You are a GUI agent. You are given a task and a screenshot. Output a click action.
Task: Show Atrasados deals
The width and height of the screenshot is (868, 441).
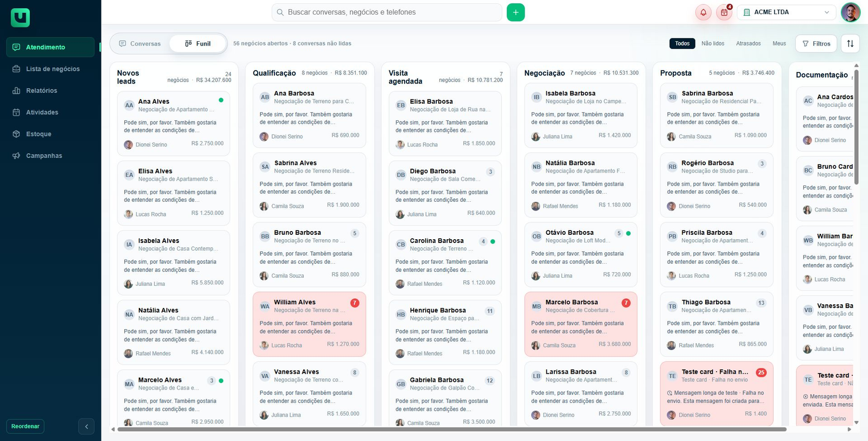tap(749, 43)
